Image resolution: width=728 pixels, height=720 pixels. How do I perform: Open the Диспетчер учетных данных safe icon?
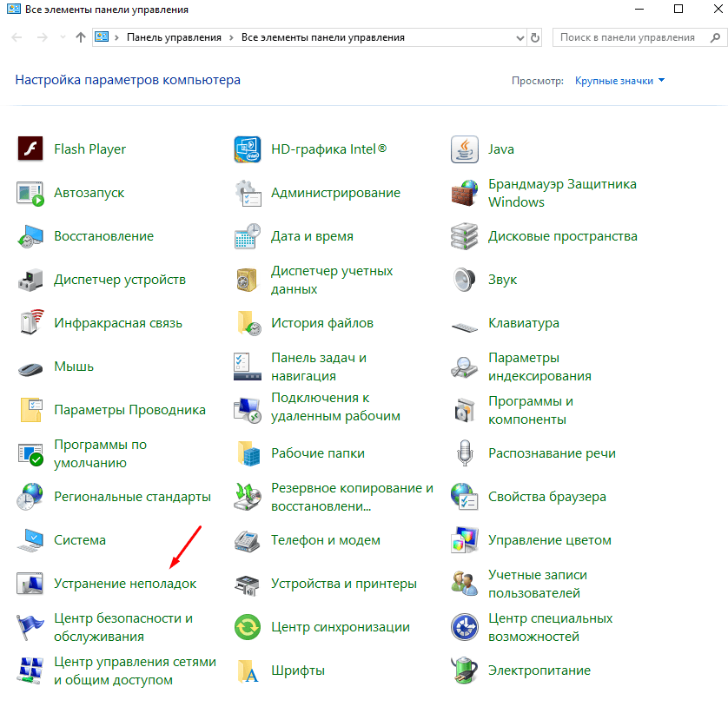[248, 280]
